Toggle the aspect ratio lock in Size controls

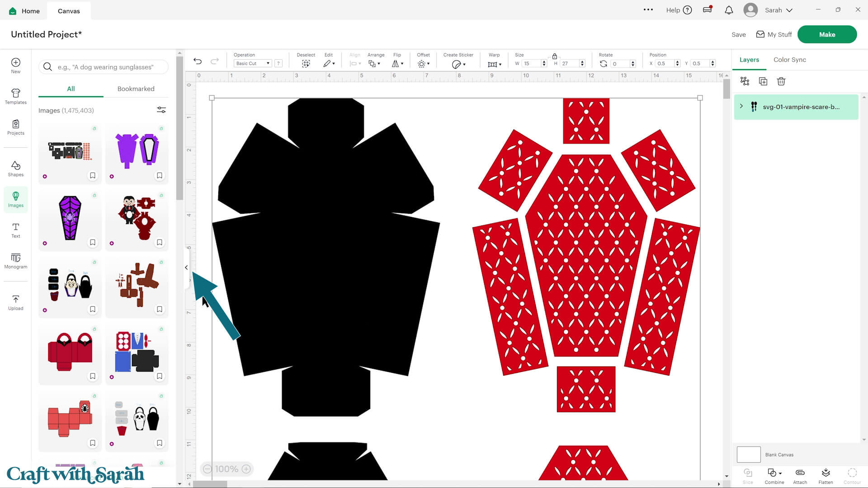(x=555, y=57)
